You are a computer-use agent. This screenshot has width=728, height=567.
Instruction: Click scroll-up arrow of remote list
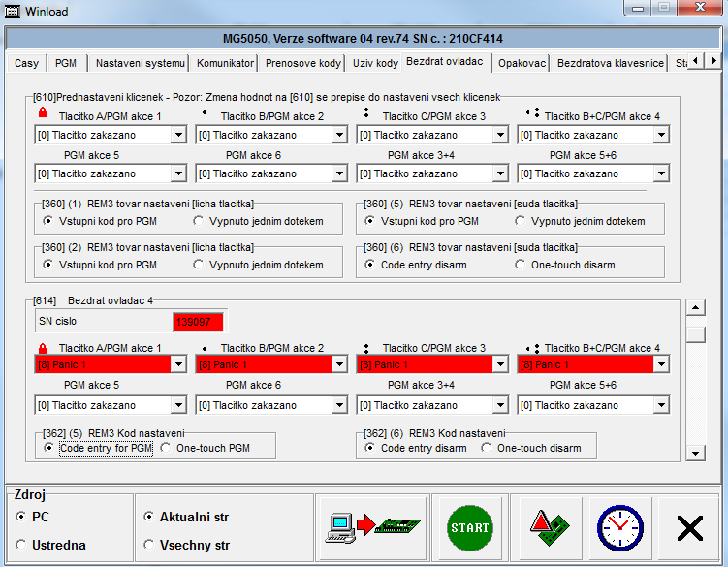694,308
